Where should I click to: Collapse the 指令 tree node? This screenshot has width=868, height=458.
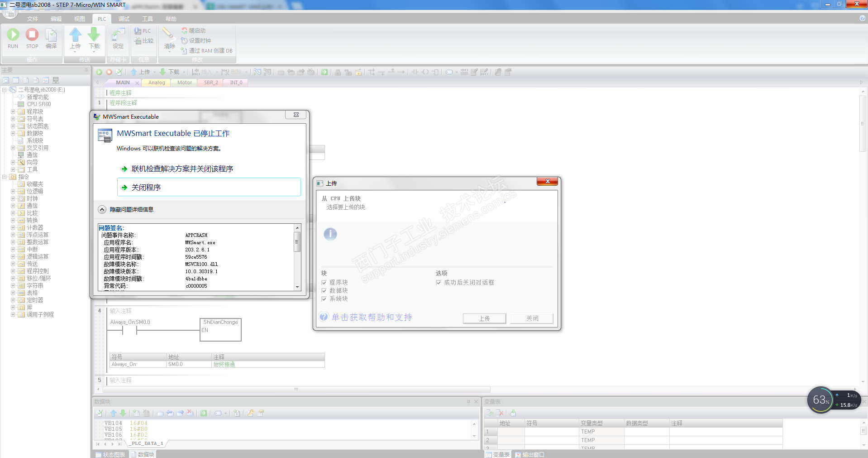4,177
